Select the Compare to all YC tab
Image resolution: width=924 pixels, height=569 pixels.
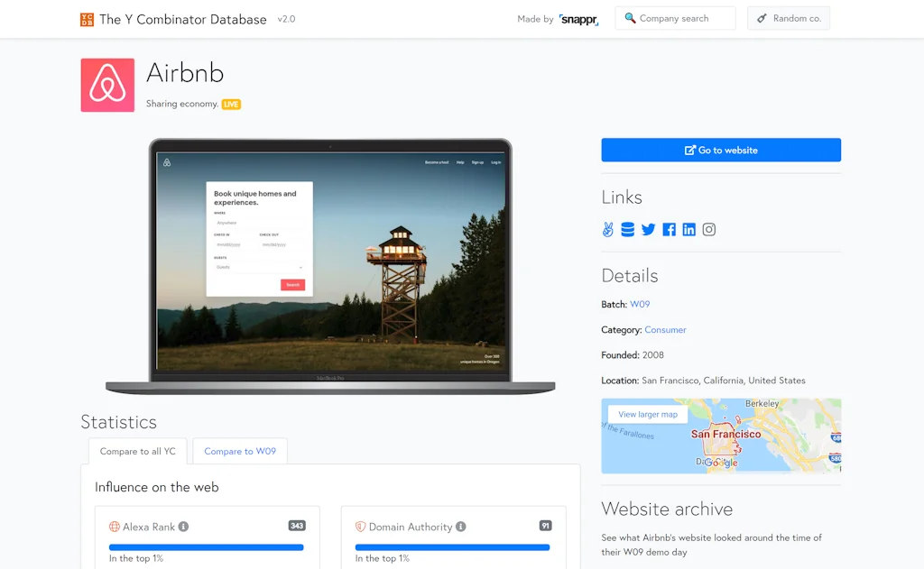137,451
